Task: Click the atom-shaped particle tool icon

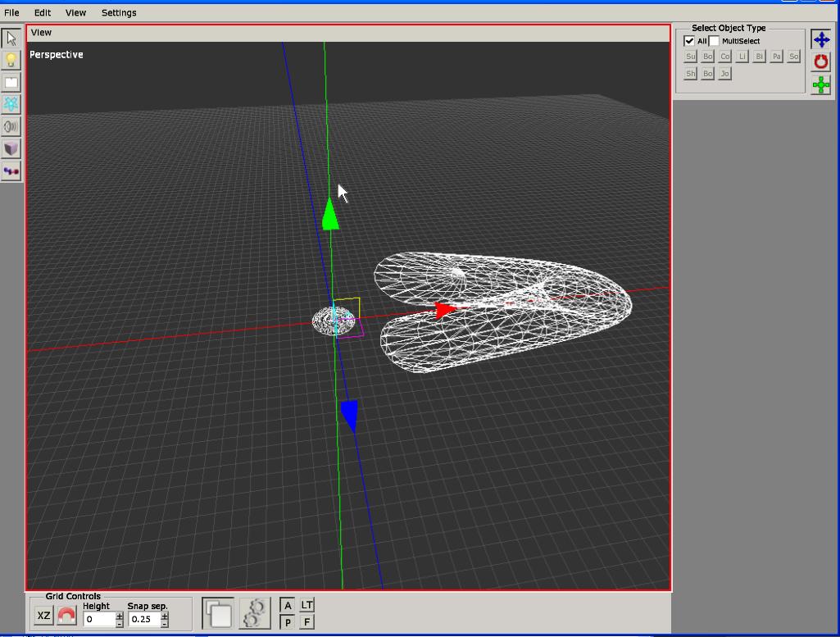Action: click(11, 104)
